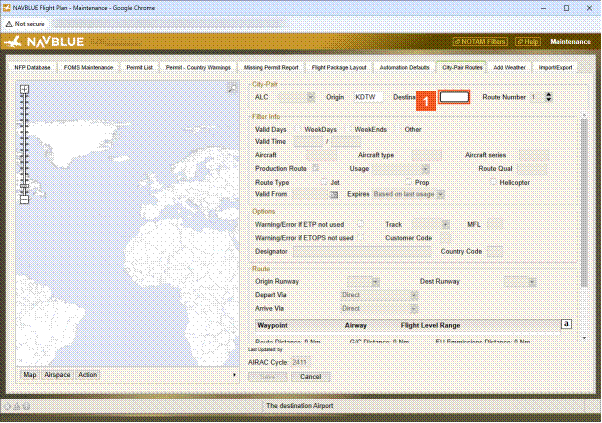Screen dimensions: 602x423
Task: Click the Airspace button
Action: (57, 375)
